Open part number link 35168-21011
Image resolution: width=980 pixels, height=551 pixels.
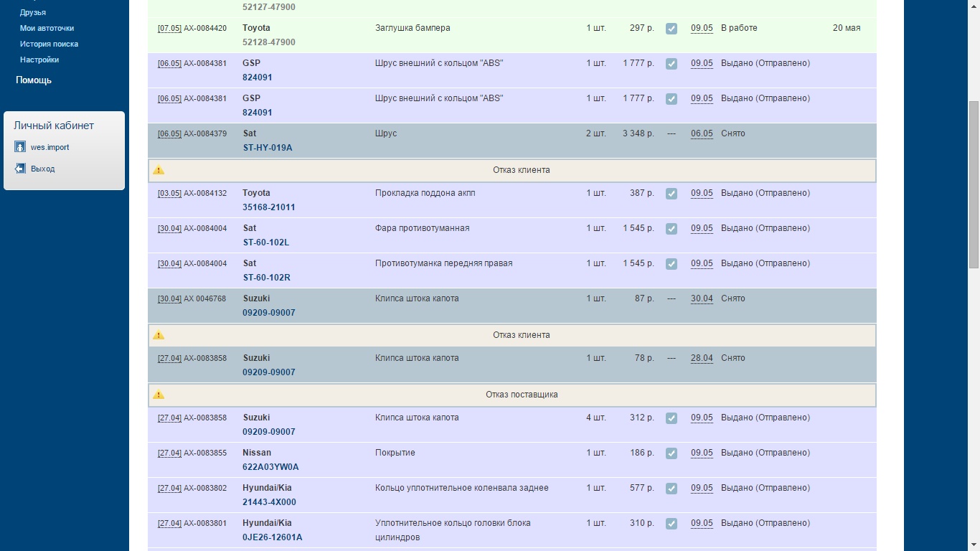269,207
